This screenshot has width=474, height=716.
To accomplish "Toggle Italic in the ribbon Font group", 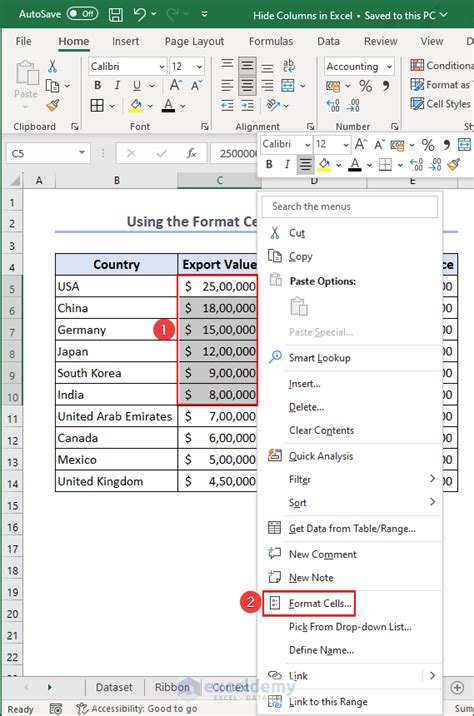I will tap(117, 85).
